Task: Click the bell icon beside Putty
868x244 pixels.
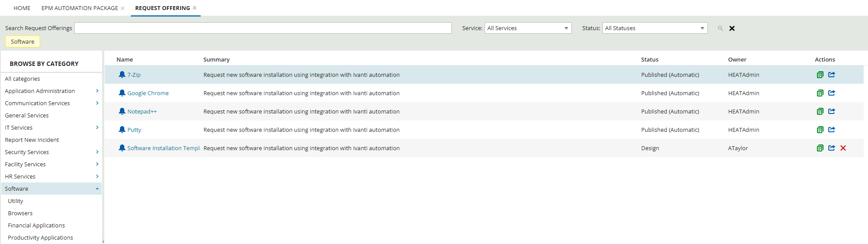Action: [122, 130]
